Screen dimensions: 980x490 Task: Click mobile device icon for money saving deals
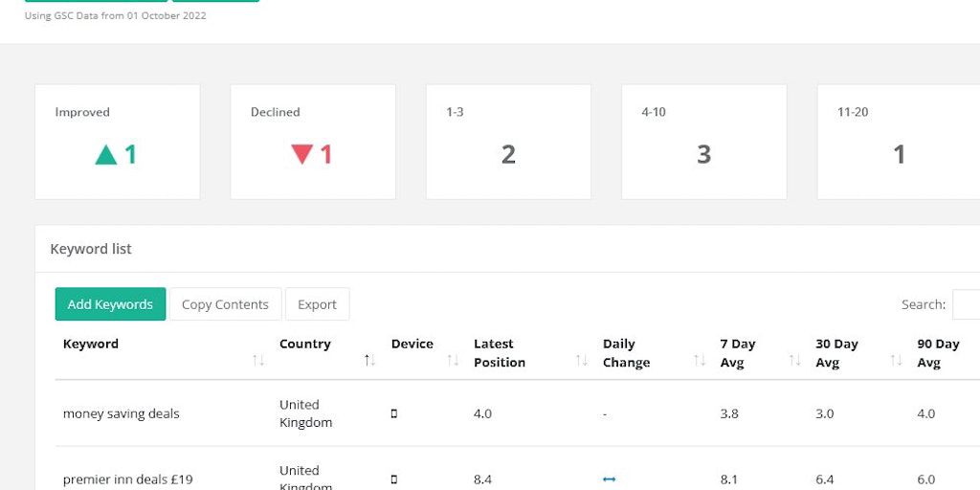point(393,414)
